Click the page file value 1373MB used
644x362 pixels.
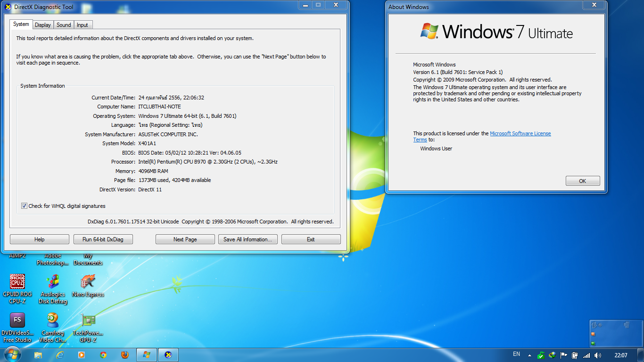point(174,180)
